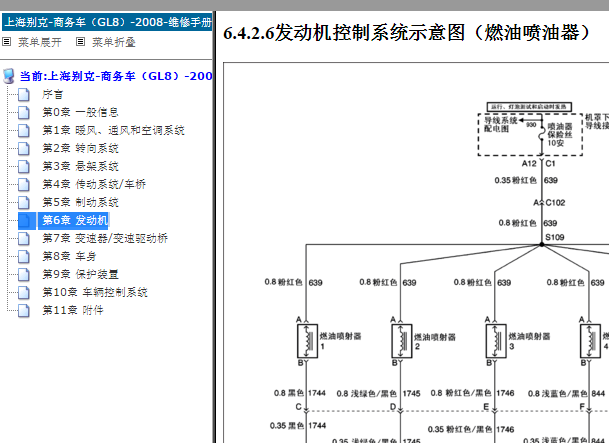
Task: Click the S109 splice label
Action: pos(555,237)
